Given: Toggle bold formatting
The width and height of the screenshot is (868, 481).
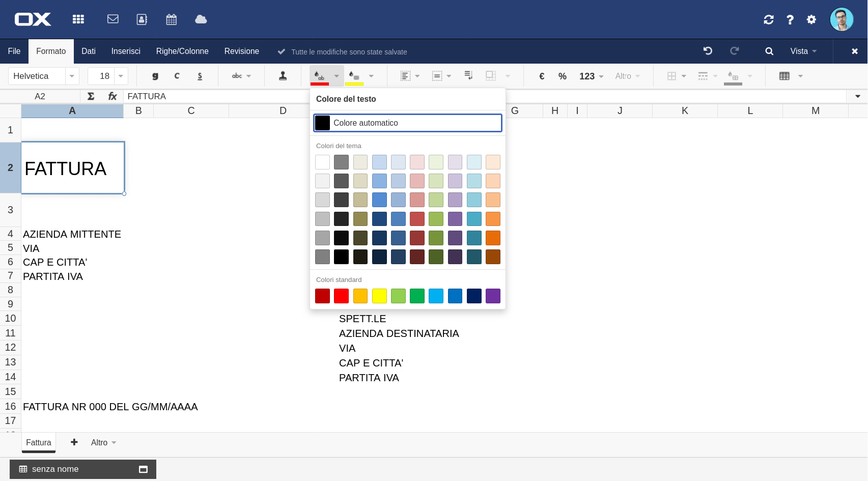Looking at the screenshot, I should 155,76.
